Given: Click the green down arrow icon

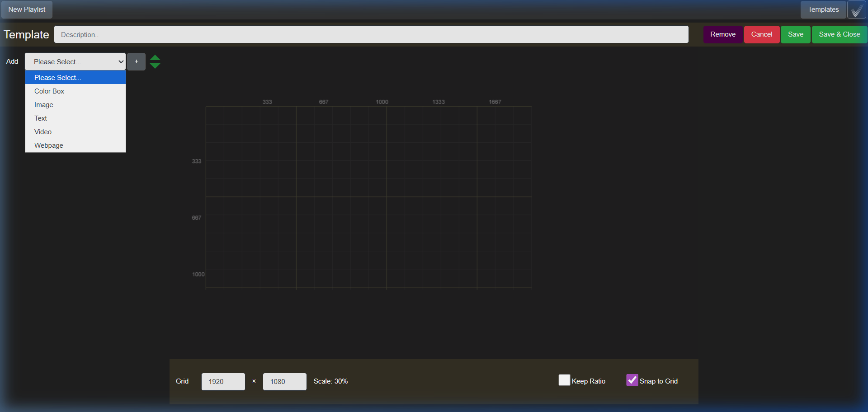Looking at the screenshot, I should click(155, 66).
